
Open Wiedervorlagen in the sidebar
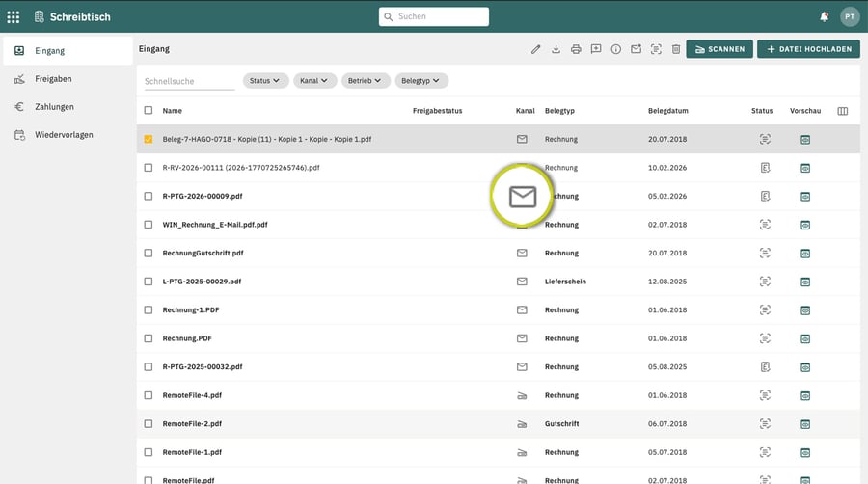pos(68,135)
